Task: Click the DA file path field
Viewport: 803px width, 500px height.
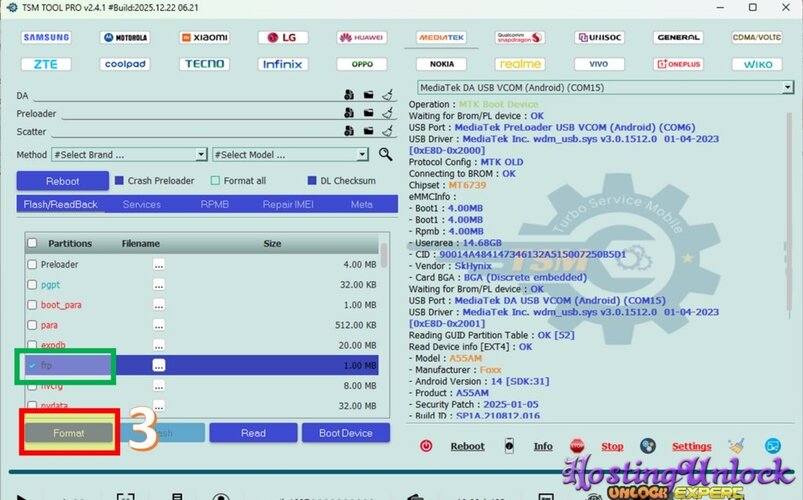Action: 187,95
